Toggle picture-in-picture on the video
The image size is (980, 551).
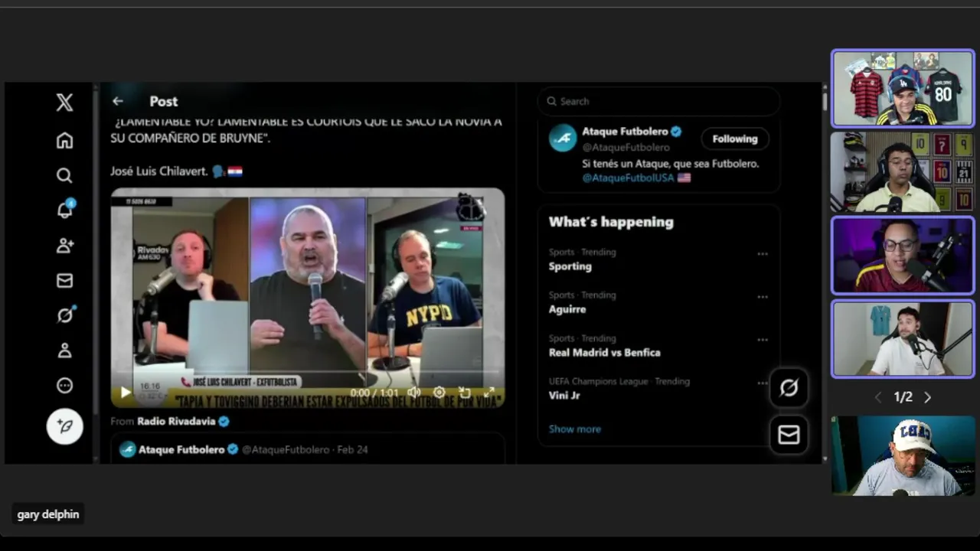point(464,393)
